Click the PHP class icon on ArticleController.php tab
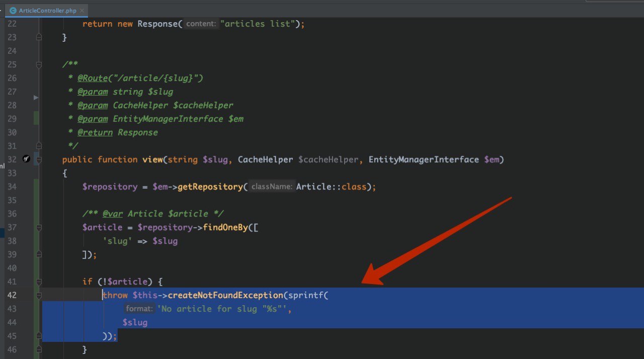This screenshot has width=644, height=359. pos(13,11)
